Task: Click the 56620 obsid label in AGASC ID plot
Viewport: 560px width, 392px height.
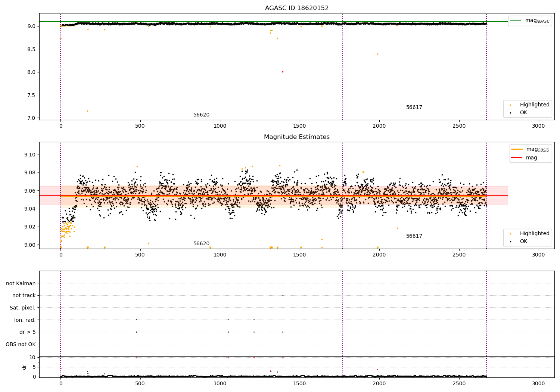Action: [x=201, y=115]
